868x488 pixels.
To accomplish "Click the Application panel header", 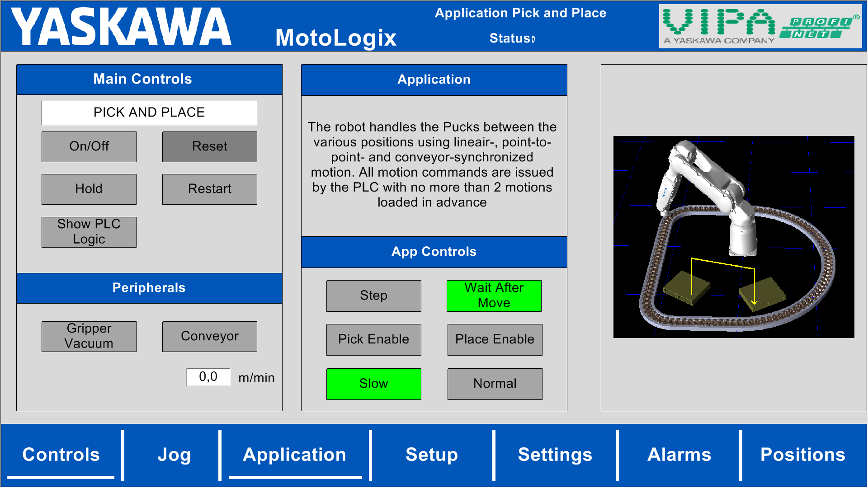I will 434,80.
